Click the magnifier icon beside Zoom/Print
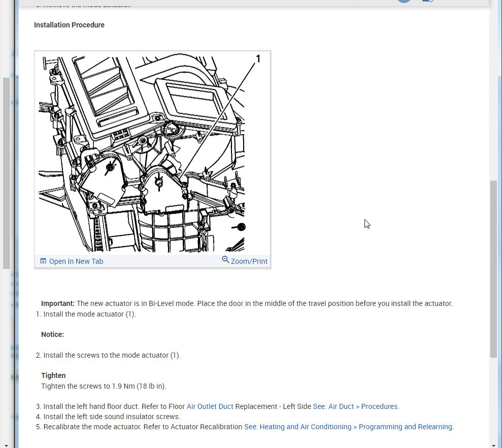502x448 pixels. [x=225, y=260]
